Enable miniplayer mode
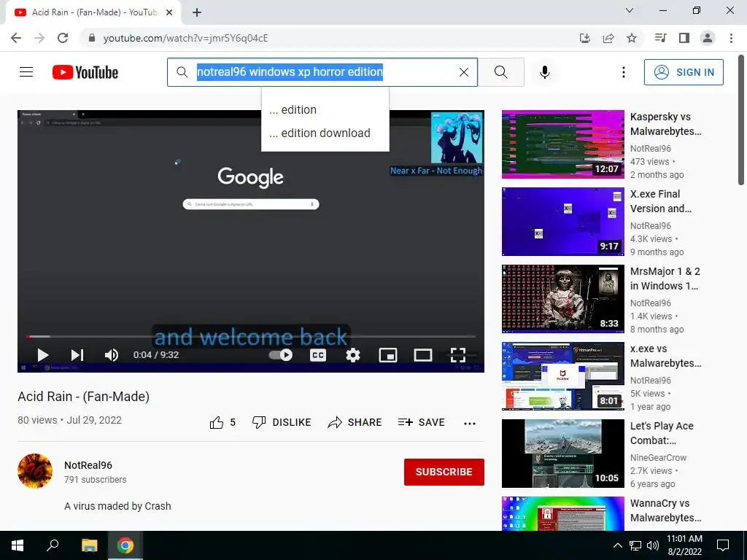Viewport: 747px width, 560px height. 388,355
